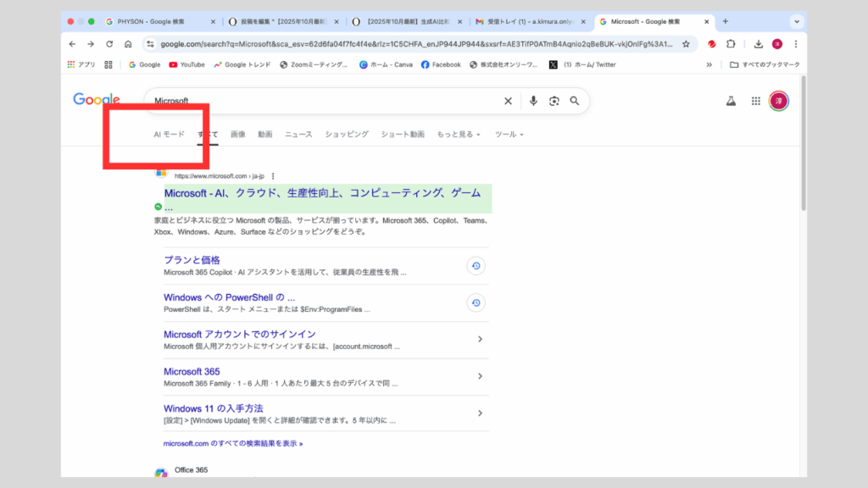Open the ツール dropdown
This screenshot has height=488, width=868.
click(x=509, y=134)
